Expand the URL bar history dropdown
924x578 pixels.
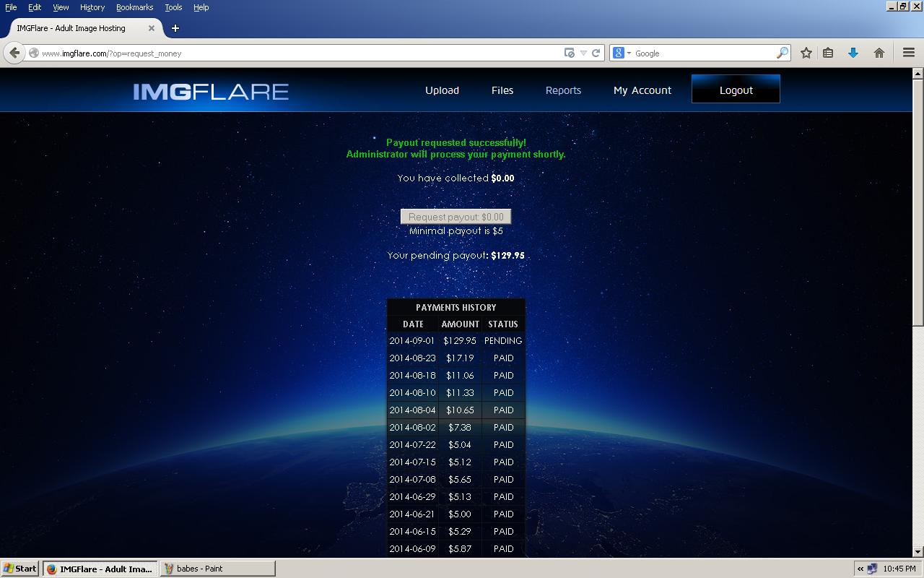pos(583,53)
